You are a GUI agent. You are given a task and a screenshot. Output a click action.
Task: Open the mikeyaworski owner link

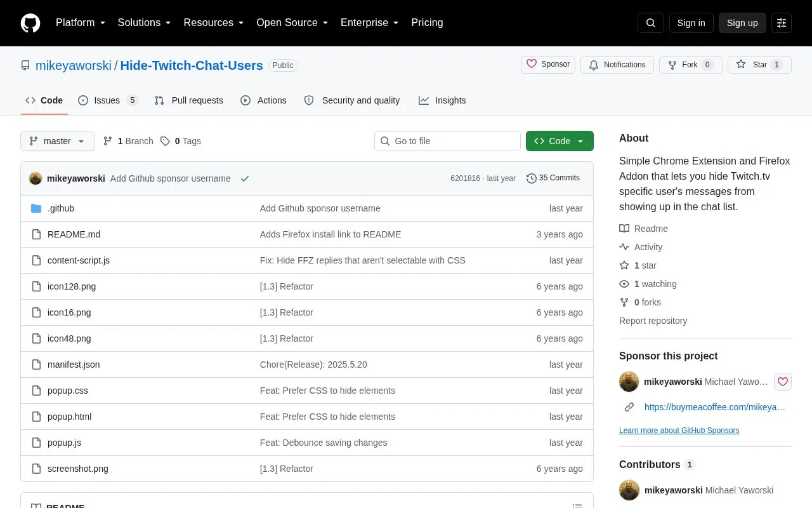(74, 65)
